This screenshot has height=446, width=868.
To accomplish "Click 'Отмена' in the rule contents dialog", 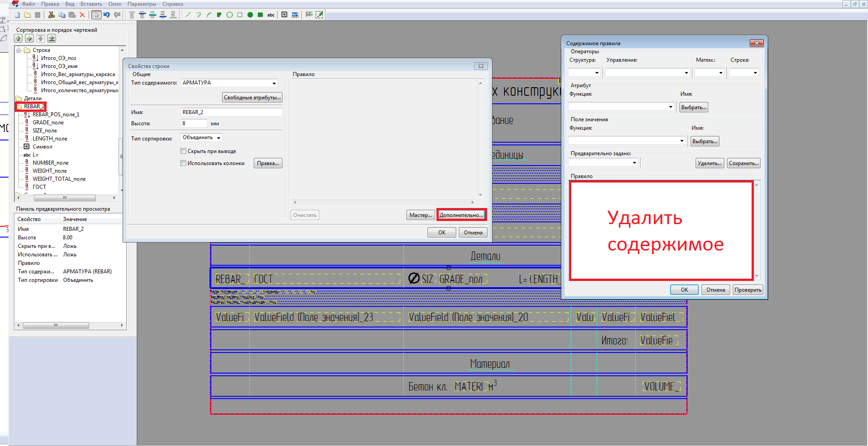I will click(x=715, y=290).
